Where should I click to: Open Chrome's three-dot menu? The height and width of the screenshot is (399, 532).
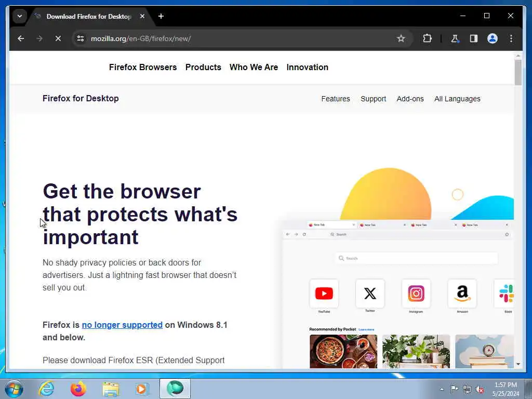pyautogui.click(x=511, y=38)
